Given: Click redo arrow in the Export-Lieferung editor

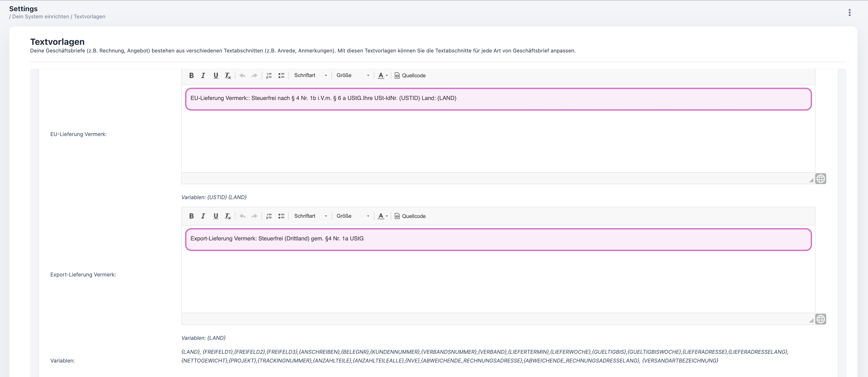Looking at the screenshot, I should pyautogui.click(x=254, y=216).
